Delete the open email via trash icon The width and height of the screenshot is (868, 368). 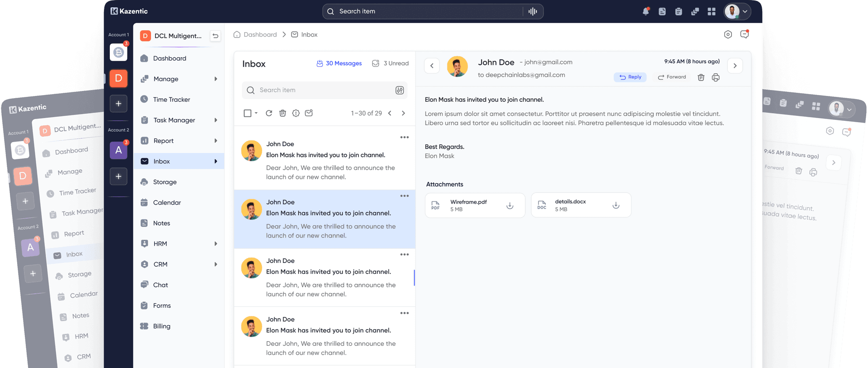701,77
